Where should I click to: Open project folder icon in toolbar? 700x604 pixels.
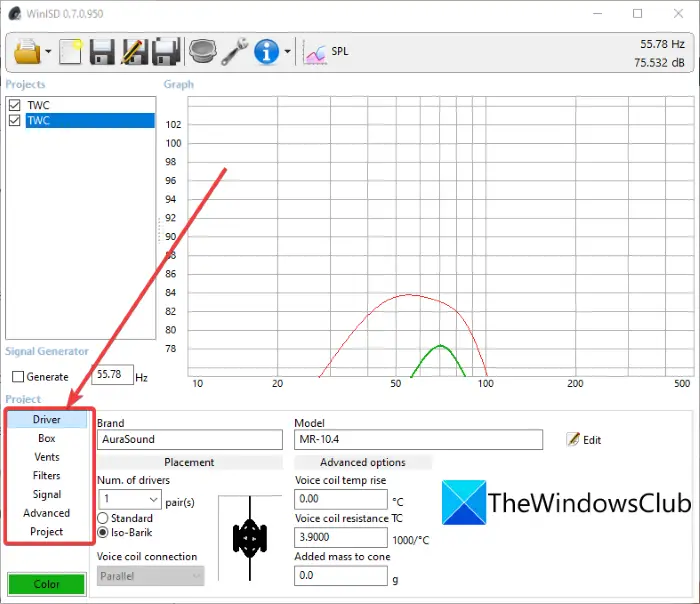(26, 52)
